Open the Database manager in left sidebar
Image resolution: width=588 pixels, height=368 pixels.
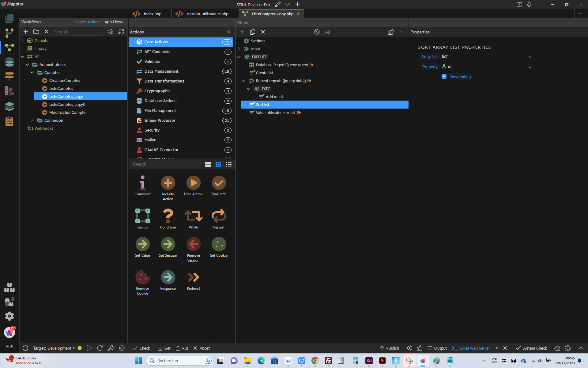9,62
